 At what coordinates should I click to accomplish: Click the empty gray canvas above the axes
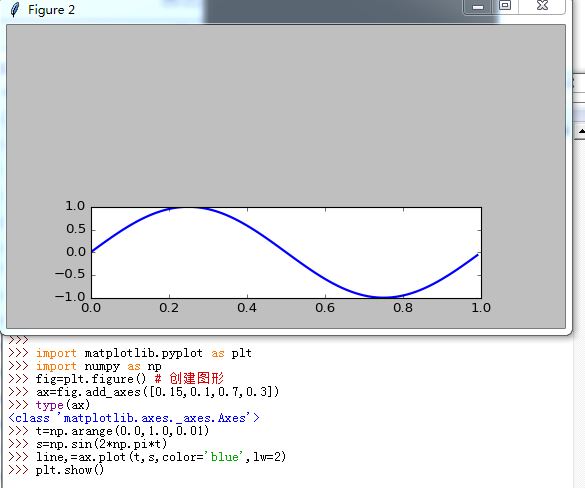[x=286, y=112]
